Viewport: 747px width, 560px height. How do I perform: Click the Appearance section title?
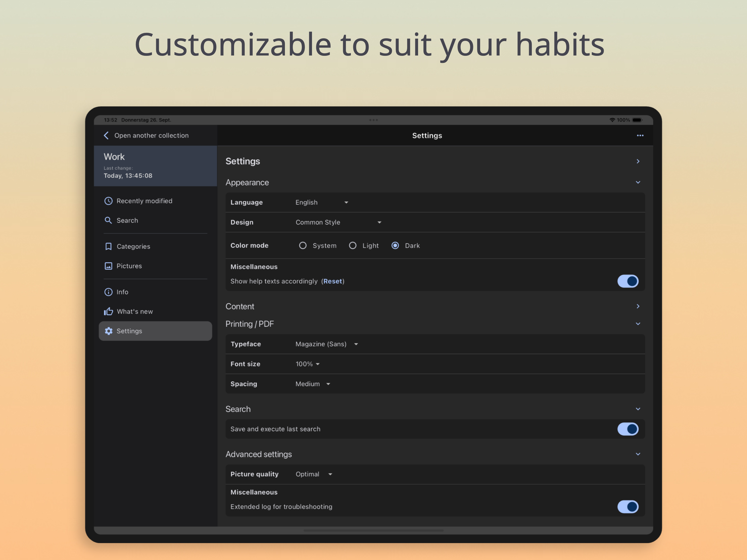(x=247, y=182)
